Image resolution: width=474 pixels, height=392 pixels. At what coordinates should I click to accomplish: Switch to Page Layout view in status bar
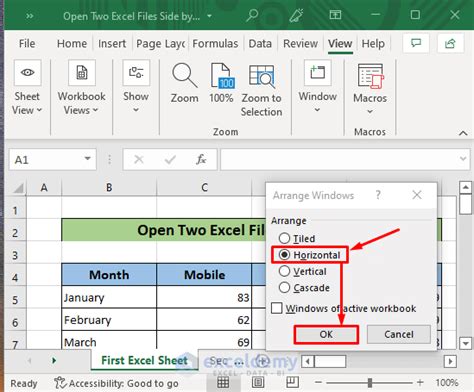(258, 383)
